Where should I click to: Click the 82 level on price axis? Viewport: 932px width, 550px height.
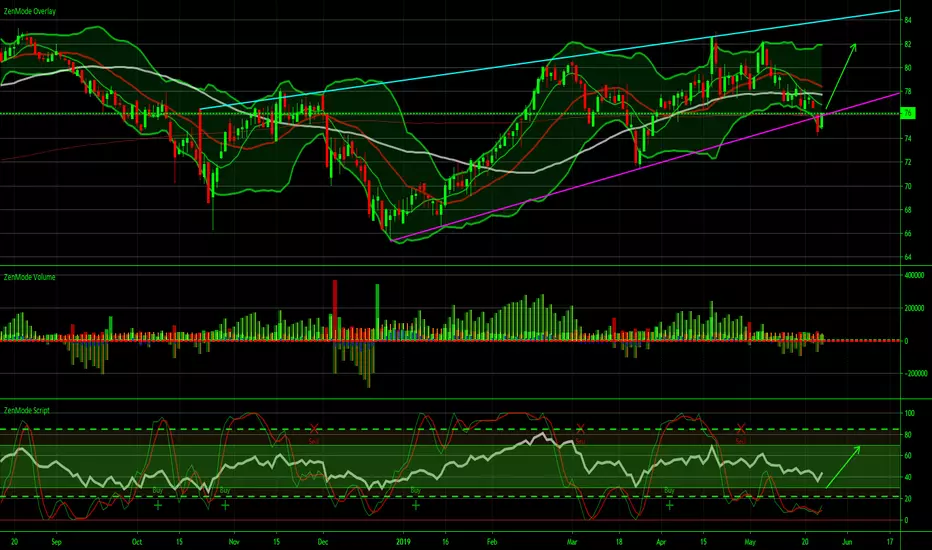pos(908,44)
